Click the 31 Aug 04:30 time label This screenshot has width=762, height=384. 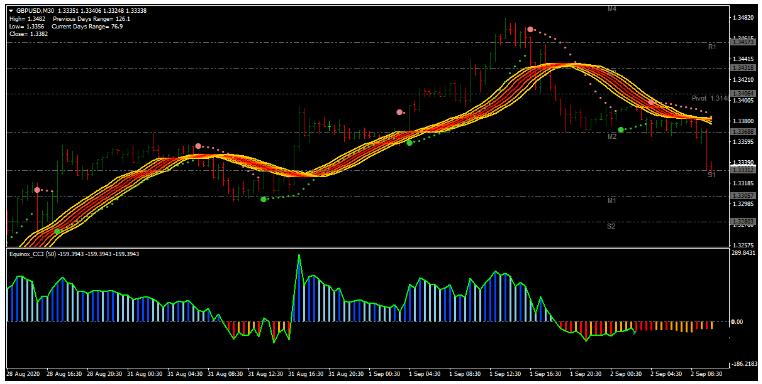click(x=185, y=374)
